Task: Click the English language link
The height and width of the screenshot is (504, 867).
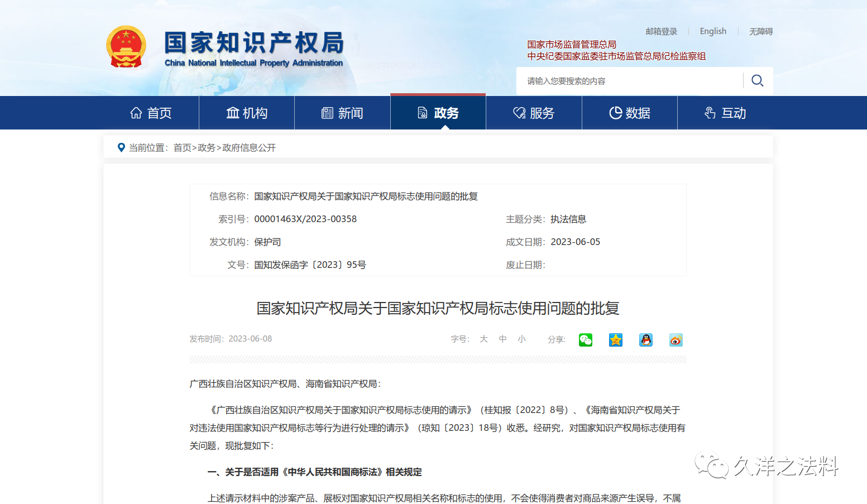Action: (x=713, y=31)
